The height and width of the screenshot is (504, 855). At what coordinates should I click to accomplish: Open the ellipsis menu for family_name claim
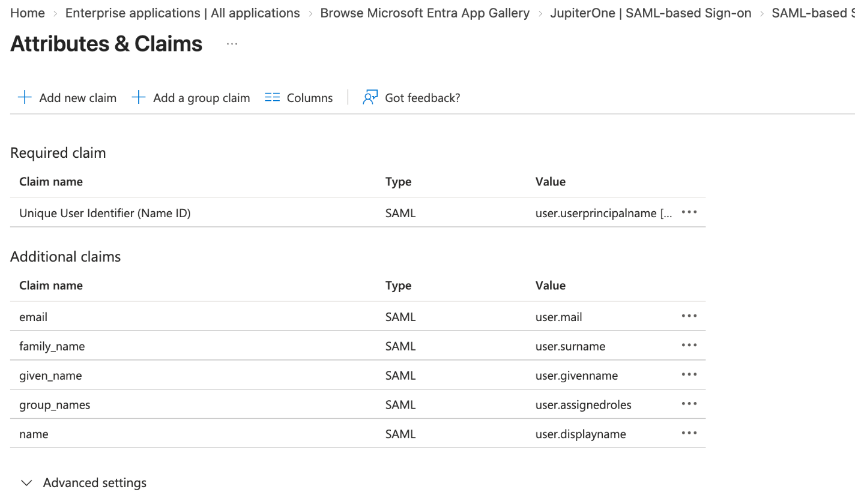(x=689, y=346)
